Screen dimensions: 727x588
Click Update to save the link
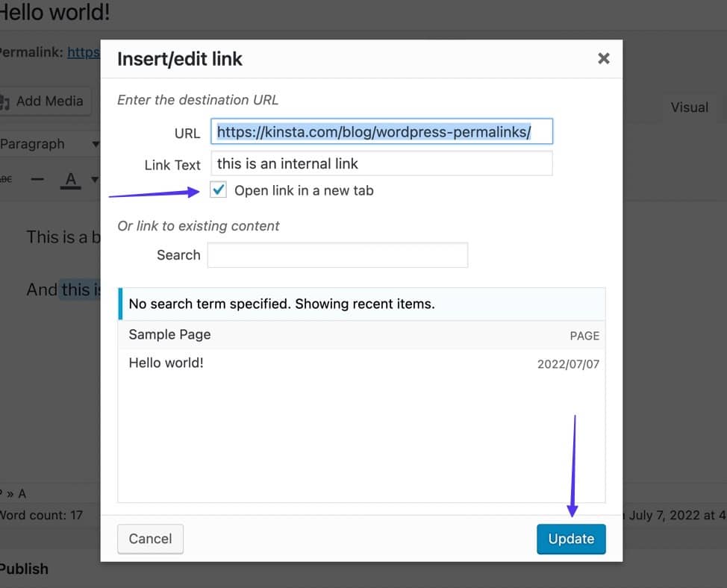pos(571,539)
